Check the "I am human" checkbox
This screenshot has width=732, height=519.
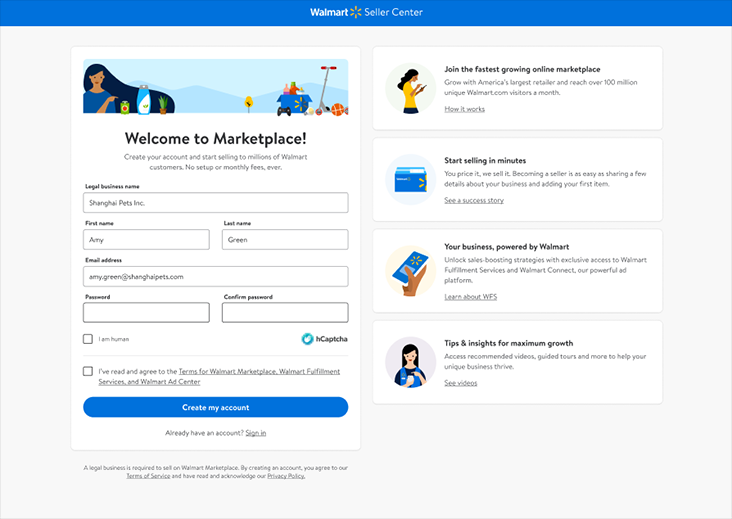pyautogui.click(x=89, y=339)
